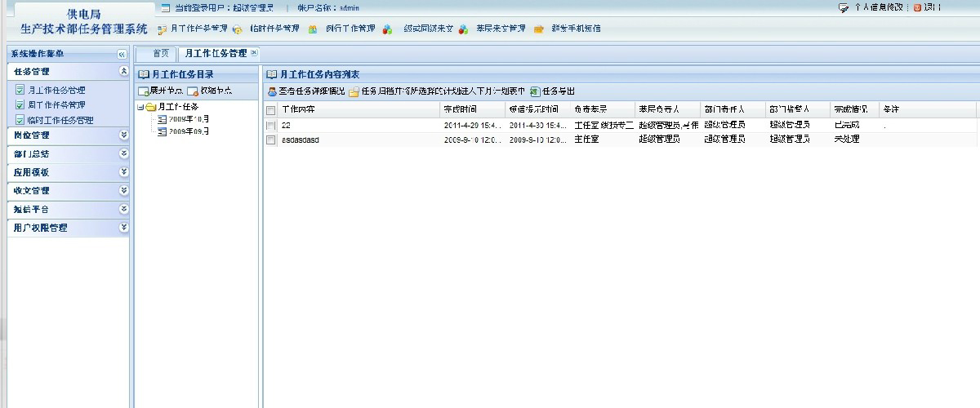Close the 月工作任务管理 tab

[254, 53]
